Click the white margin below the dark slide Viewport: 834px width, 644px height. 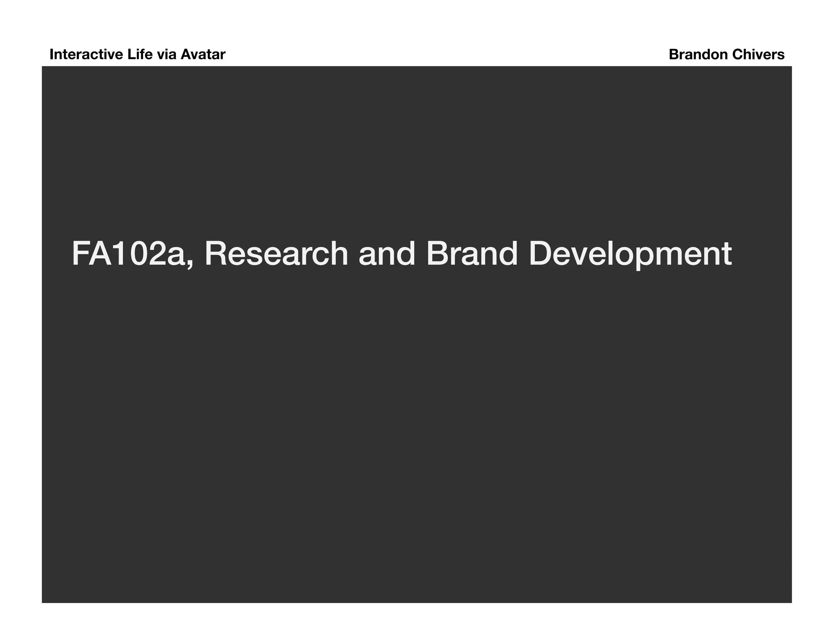click(x=417, y=624)
